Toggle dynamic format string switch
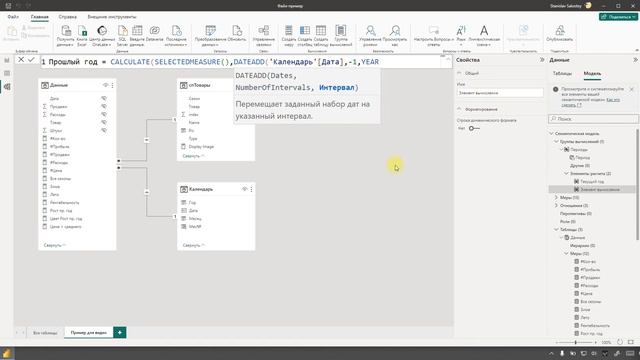 473,129
